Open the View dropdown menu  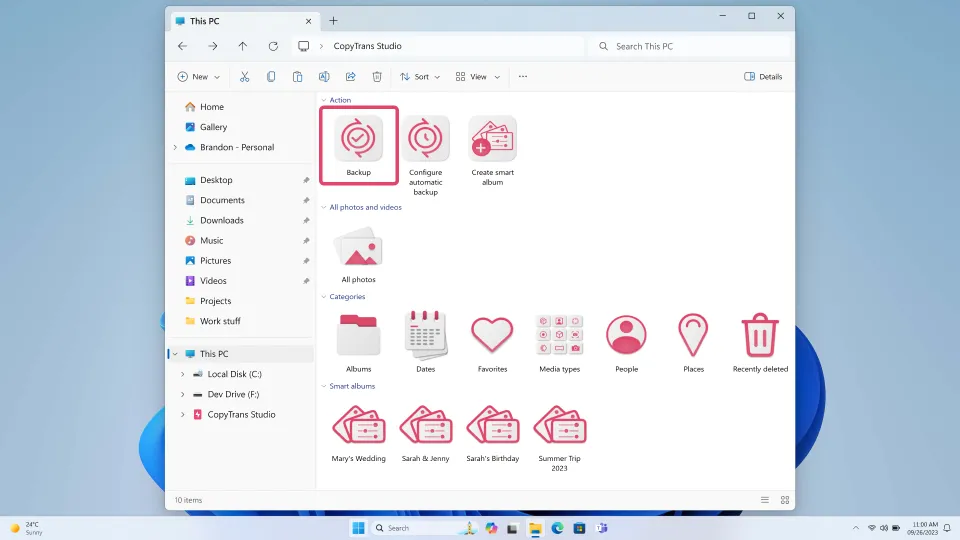point(478,77)
